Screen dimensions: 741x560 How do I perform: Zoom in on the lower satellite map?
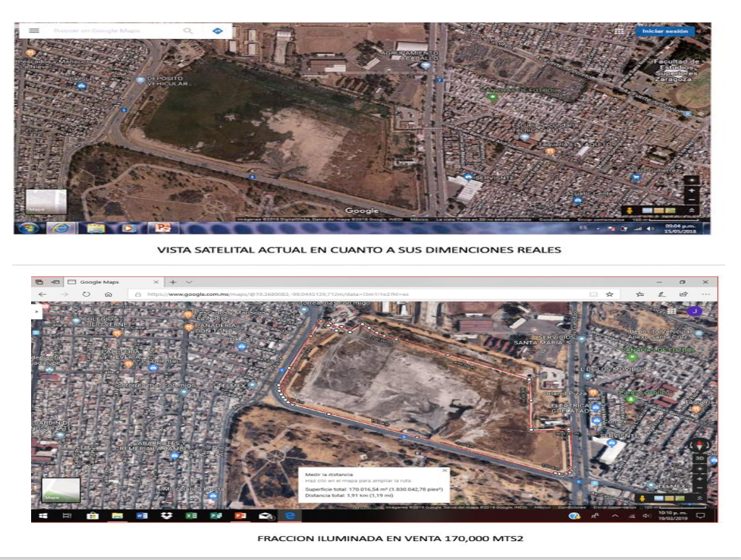pos(700,479)
